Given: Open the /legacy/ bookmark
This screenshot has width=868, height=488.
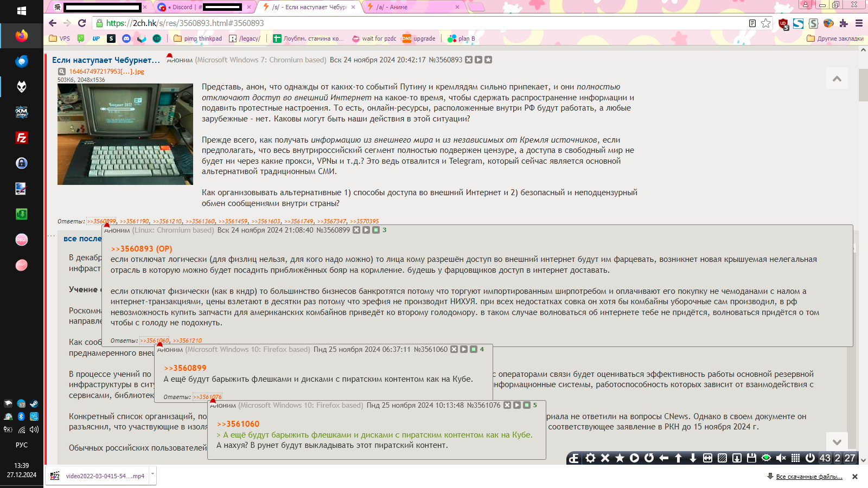Looking at the screenshot, I should coord(245,38).
